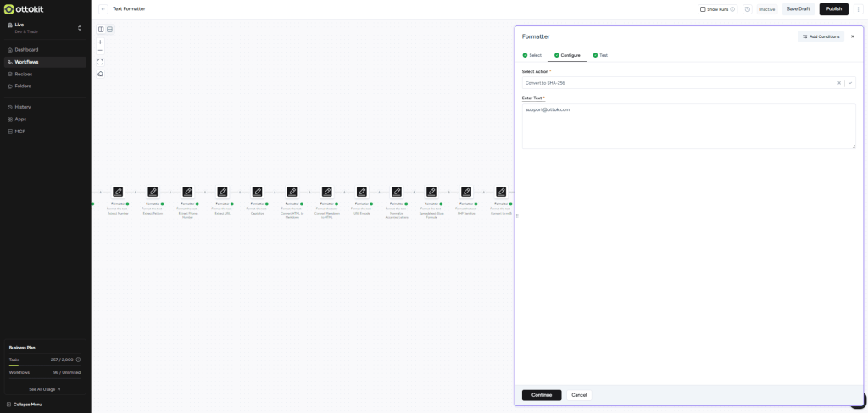
Task: Click the Publish button
Action: click(833, 9)
